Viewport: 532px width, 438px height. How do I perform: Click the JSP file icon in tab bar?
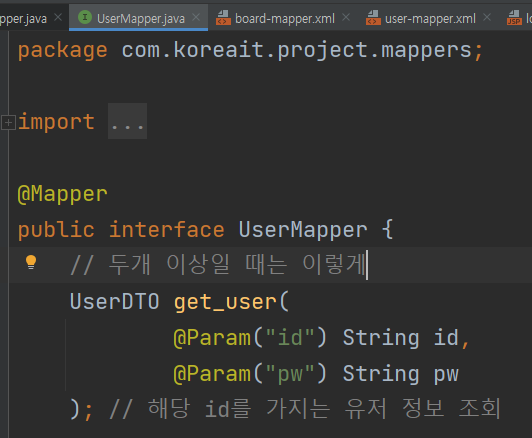pyautogui.click(x=514, y=18)
